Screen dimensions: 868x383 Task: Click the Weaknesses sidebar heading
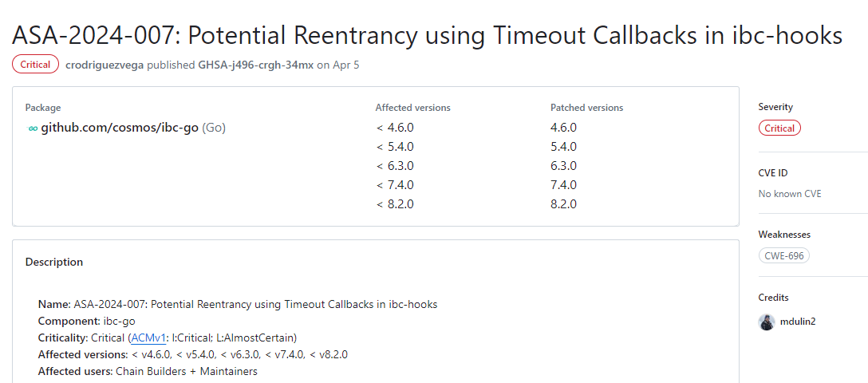click(784, 235)
